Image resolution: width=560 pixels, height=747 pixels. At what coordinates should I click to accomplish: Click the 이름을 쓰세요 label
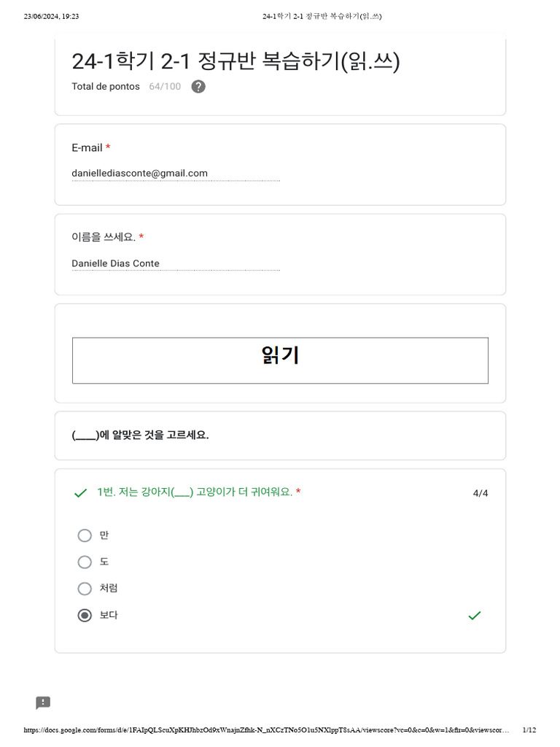(x=104, y=237)
